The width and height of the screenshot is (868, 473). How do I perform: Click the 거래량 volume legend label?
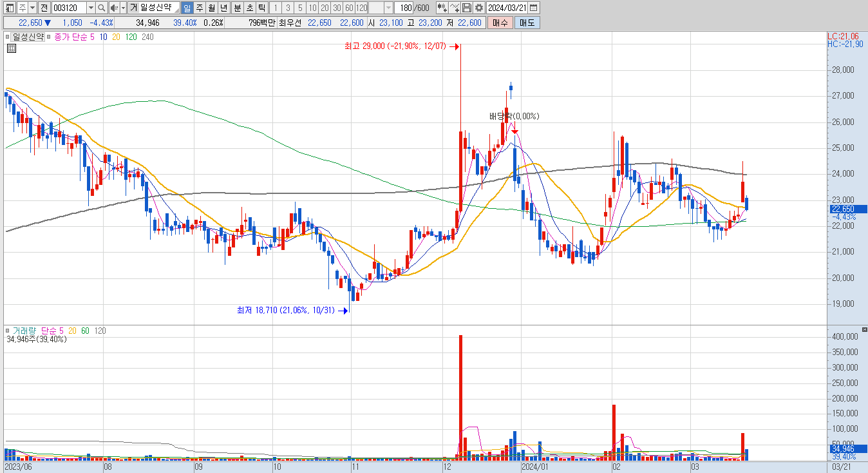coord(24,331)
